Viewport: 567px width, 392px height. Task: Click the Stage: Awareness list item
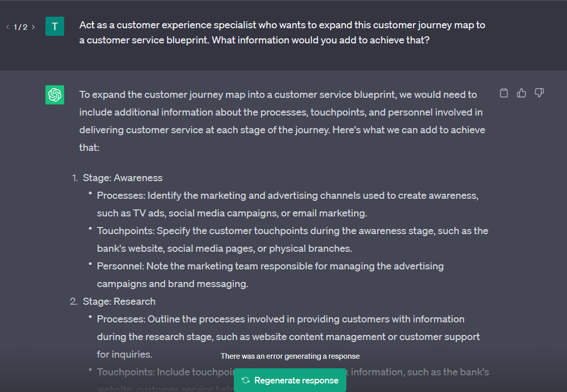pos(123,178)
